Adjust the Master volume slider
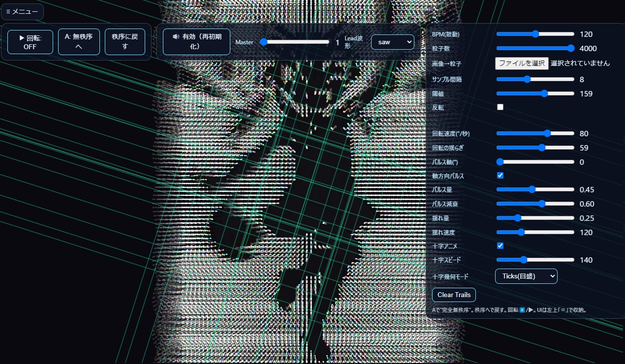 click(295, 42)
